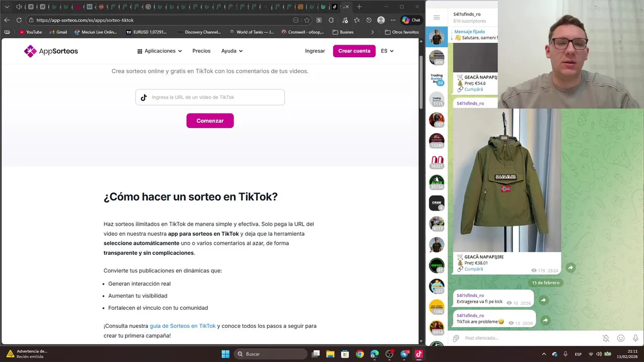Viewport: 644px width, 362px height.
Task: Open the YouTube bookmark
Action: point(30,32)
